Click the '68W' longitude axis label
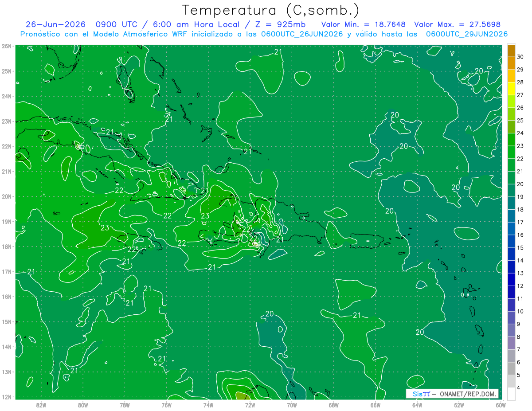This screenshot has width=532, height=411. [x=334, y=405]
